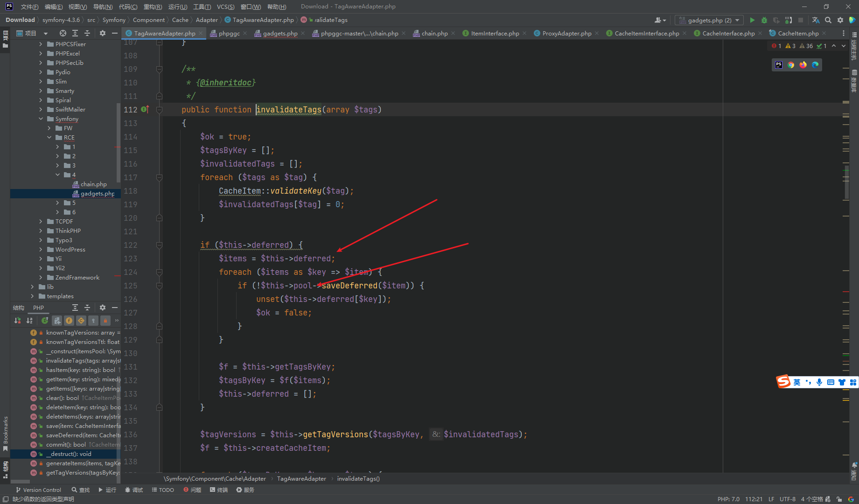The image size is (859, 504).
Task: Toggle sort by visibility in Structure
Action: click(17, 321)
